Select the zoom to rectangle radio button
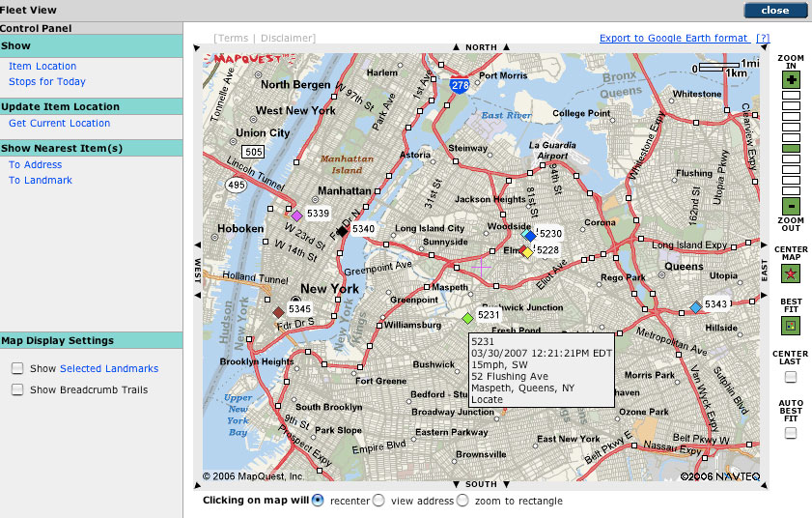 [462, 501]
